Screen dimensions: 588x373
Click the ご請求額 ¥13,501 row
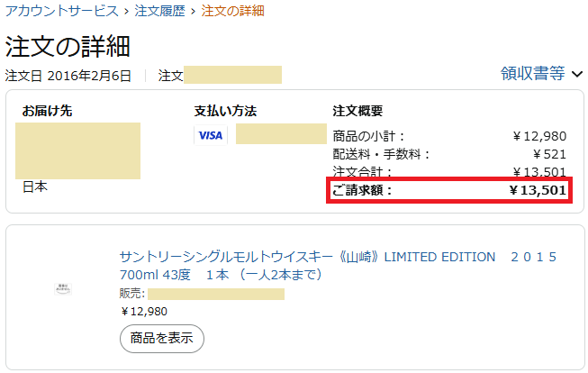[x=449, y=190]
